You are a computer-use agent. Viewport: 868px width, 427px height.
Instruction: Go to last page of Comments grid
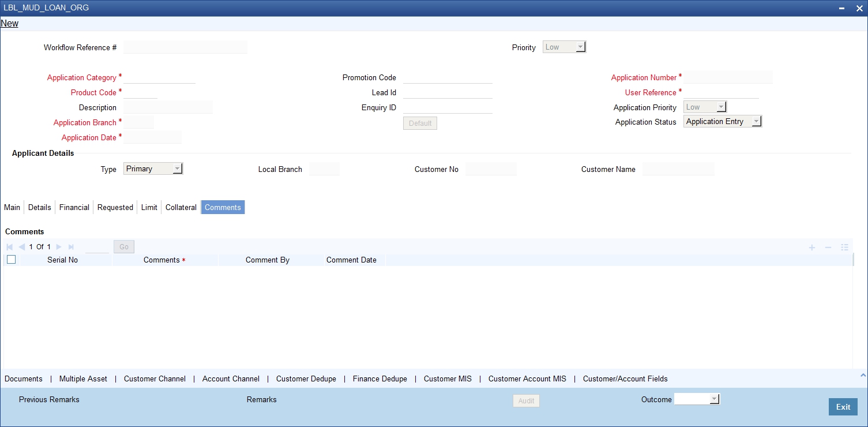tap(71, 247)
